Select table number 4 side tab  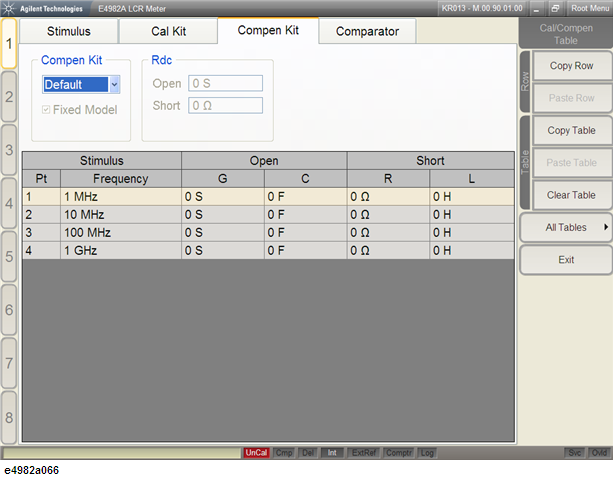[9, 203]
